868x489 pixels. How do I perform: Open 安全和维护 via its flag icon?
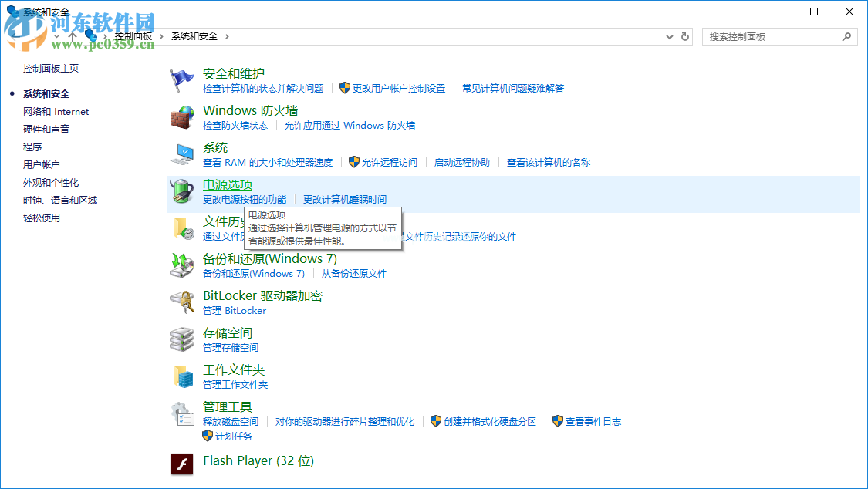coord(183,79)
